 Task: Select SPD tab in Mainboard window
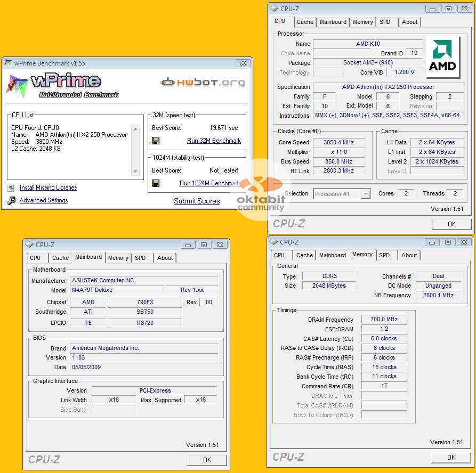tap(140, 258)
